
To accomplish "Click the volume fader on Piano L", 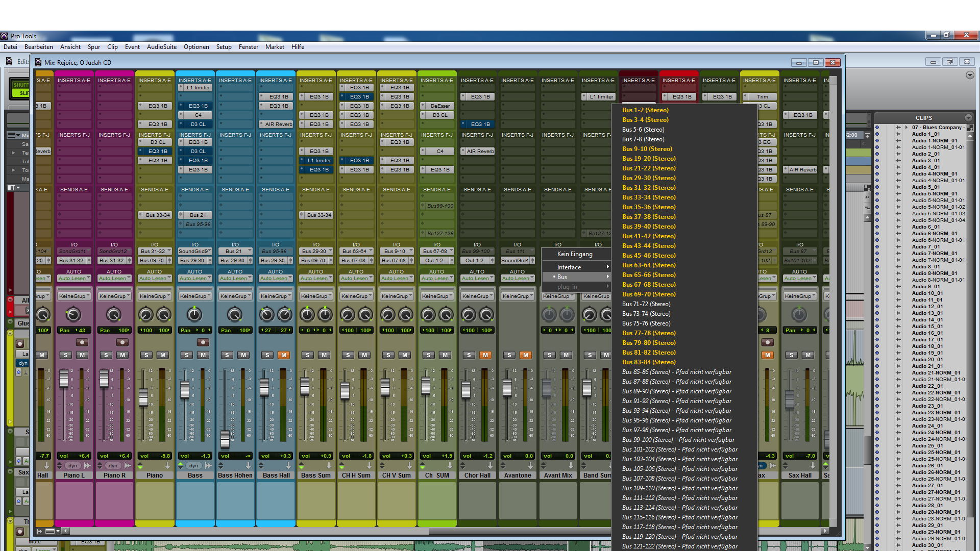I will click(64, 379).
